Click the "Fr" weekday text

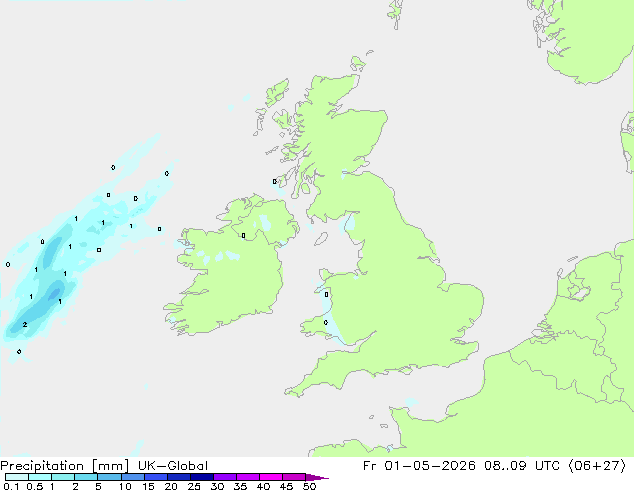pyautogui.click(x=370, y=466)
